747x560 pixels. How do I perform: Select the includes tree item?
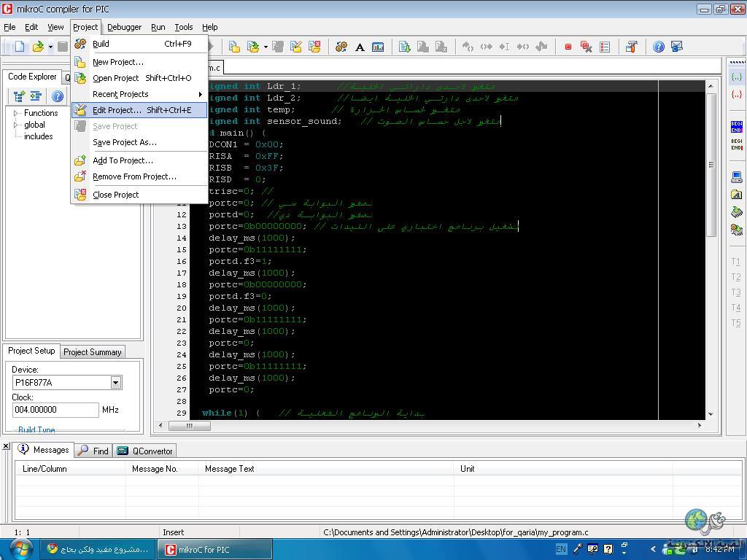pyautogui.click(x=39, y=136)
